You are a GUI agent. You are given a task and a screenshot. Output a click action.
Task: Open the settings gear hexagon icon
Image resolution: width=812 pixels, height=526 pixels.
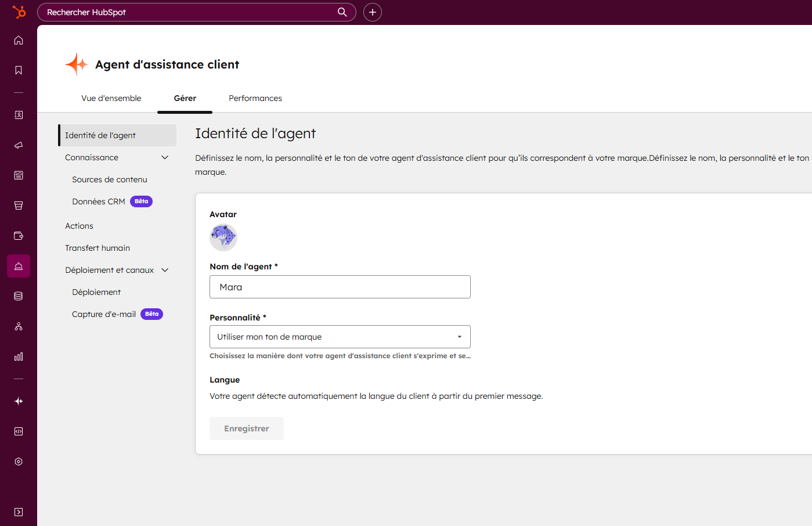(x=19, y=462)
